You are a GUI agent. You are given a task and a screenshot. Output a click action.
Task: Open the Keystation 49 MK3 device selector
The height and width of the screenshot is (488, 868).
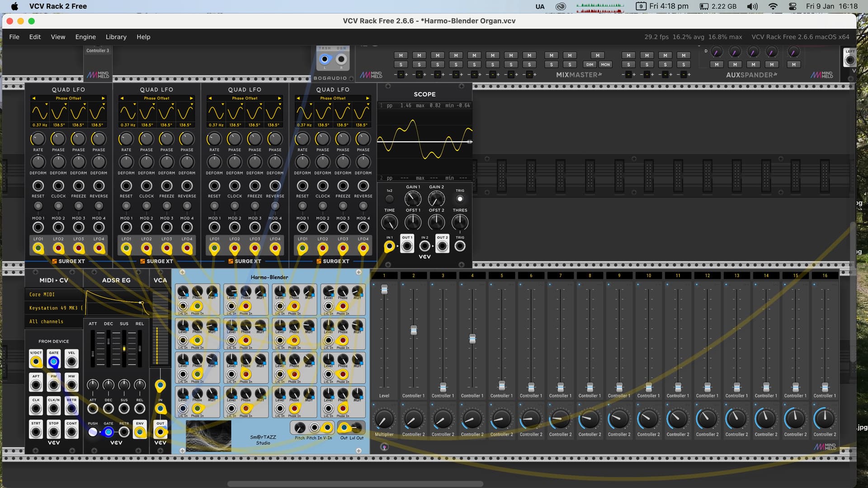point(54,308)
